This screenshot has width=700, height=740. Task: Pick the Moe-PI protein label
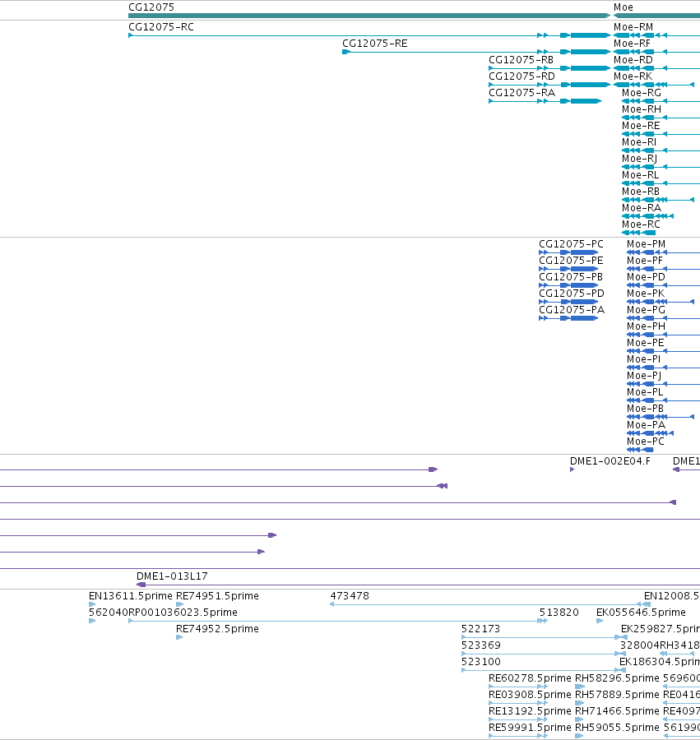point(644,359)
